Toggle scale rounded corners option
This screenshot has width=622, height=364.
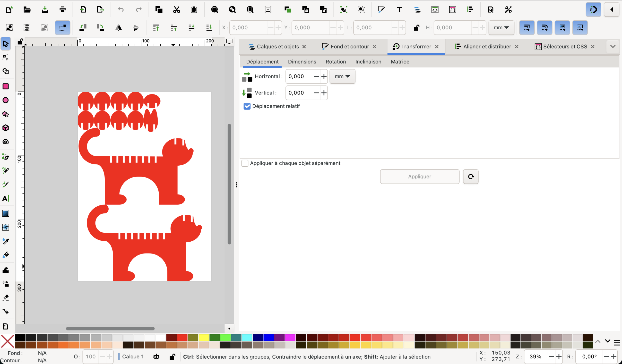pyautogui.click(x=545, y=28)
